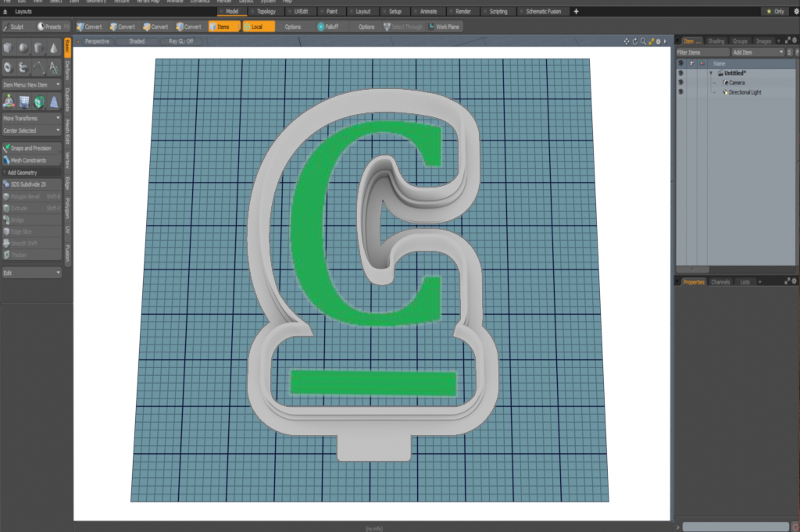This screenshot has width=800, height=532.
Task: Select the Text tool icon
Action: 54,67
